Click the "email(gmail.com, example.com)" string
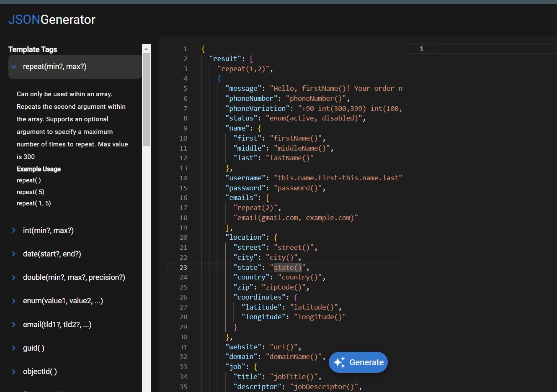557x392 pixels. coord(296,218)
